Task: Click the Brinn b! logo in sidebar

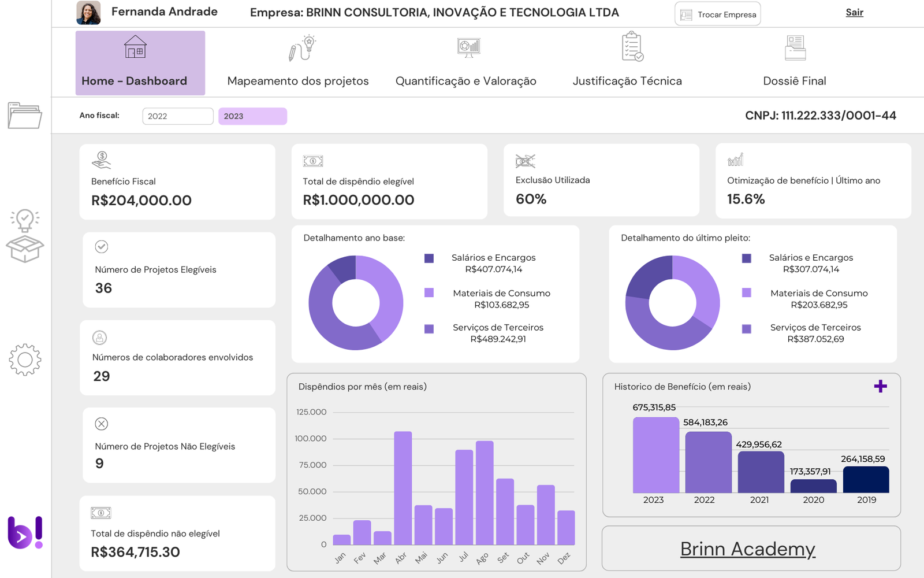Action: click(25, 532)
